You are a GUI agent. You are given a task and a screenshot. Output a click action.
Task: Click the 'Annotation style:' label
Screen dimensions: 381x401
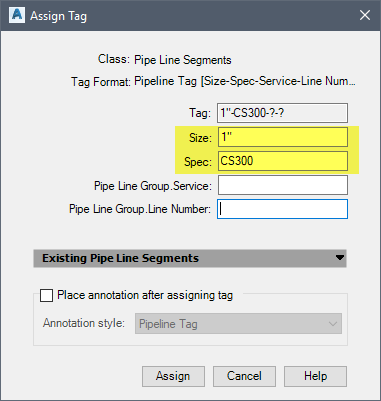[x=84, y=323]
